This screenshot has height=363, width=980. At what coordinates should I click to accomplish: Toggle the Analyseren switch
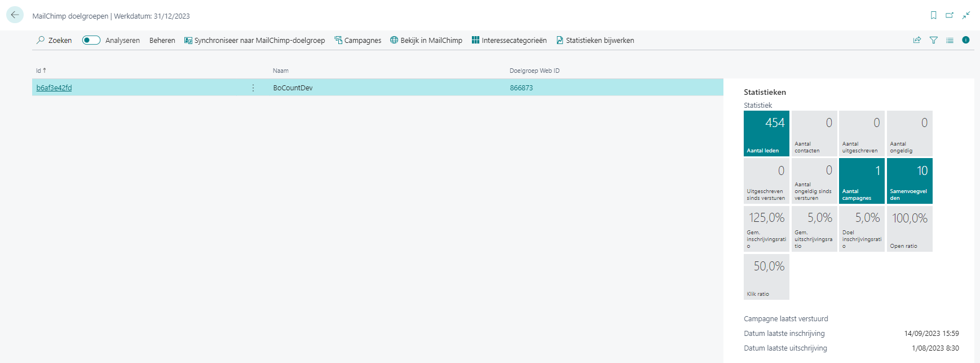pyautogui.click(x=91, y=40)
